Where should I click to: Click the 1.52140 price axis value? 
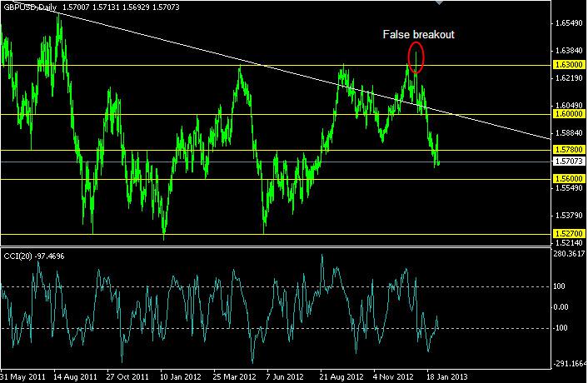(569, 242)
